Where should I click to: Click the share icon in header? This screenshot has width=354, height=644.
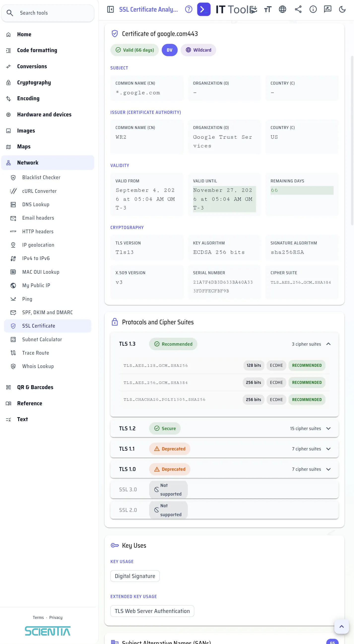(298, 9)
